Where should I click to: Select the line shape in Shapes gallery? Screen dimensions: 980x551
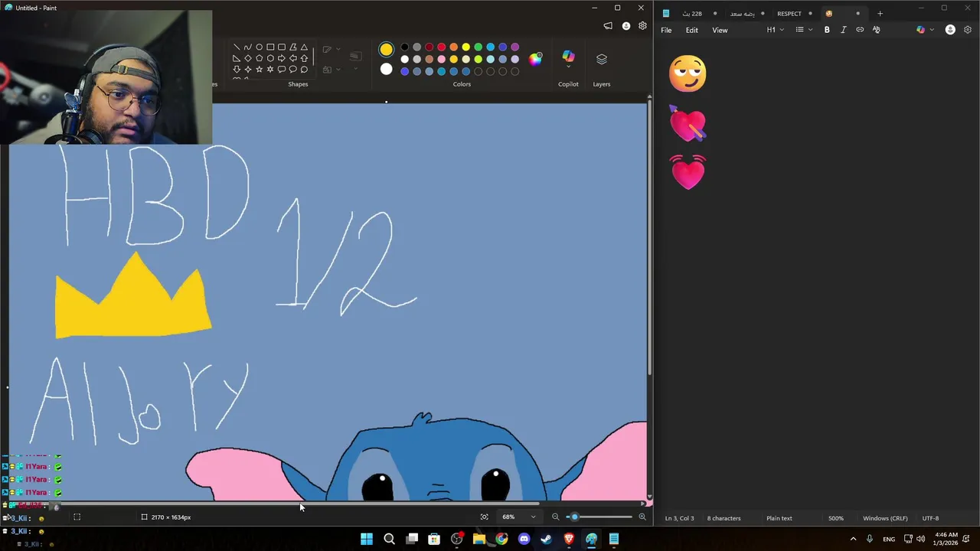237,47
